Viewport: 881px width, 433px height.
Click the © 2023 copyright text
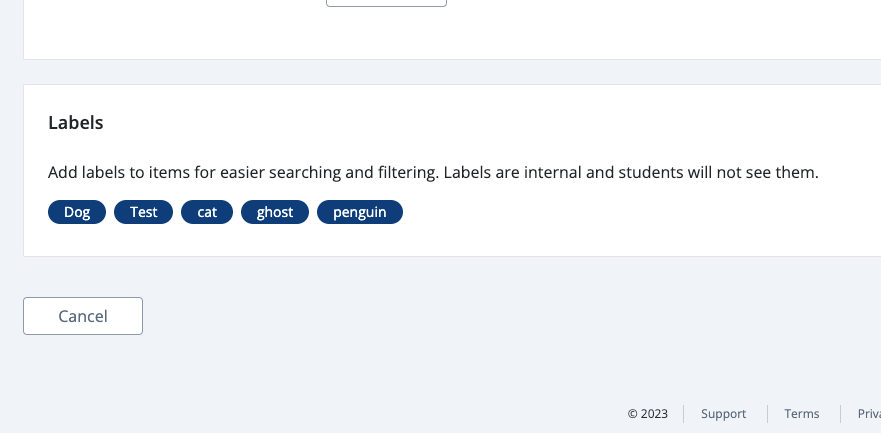pos(648,414)
